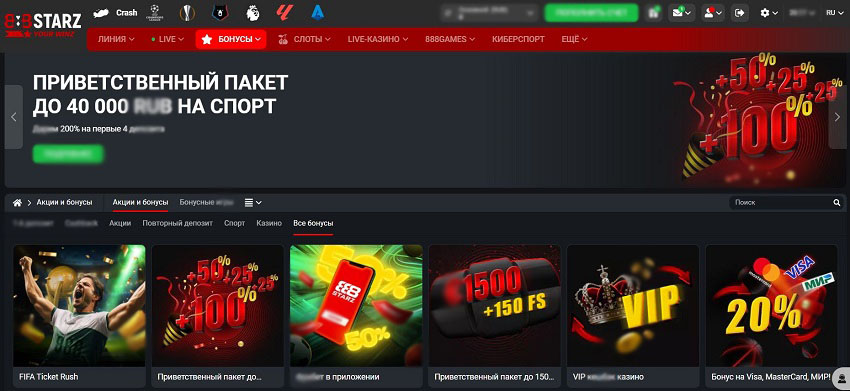Click the gift bonus icon in header
The image size is (850, 391).
pos(653,12)
